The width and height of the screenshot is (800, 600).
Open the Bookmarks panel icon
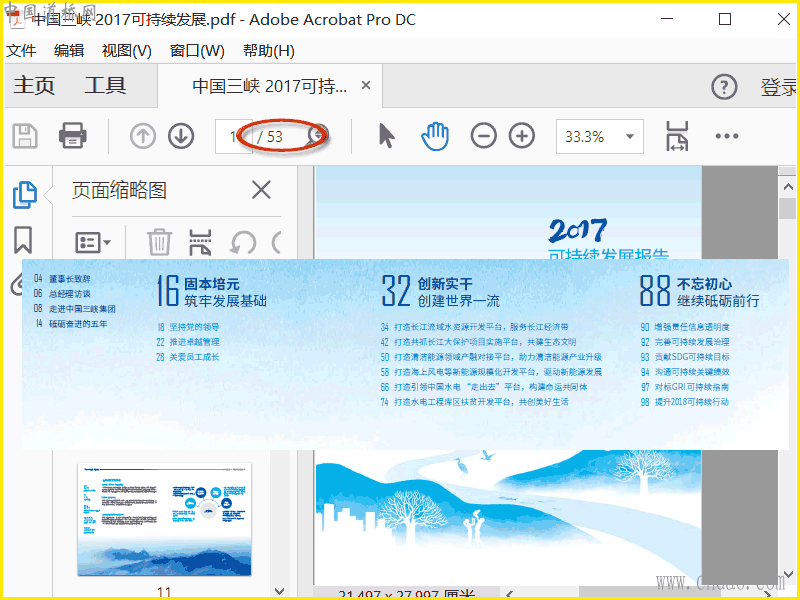(23, 240)
